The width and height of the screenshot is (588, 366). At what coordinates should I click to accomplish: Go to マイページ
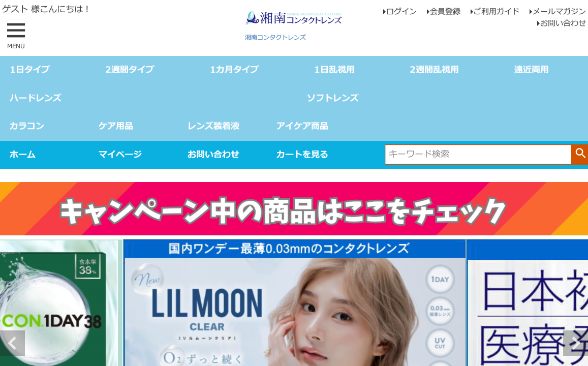pyautogui.click(x=120, y=155)
